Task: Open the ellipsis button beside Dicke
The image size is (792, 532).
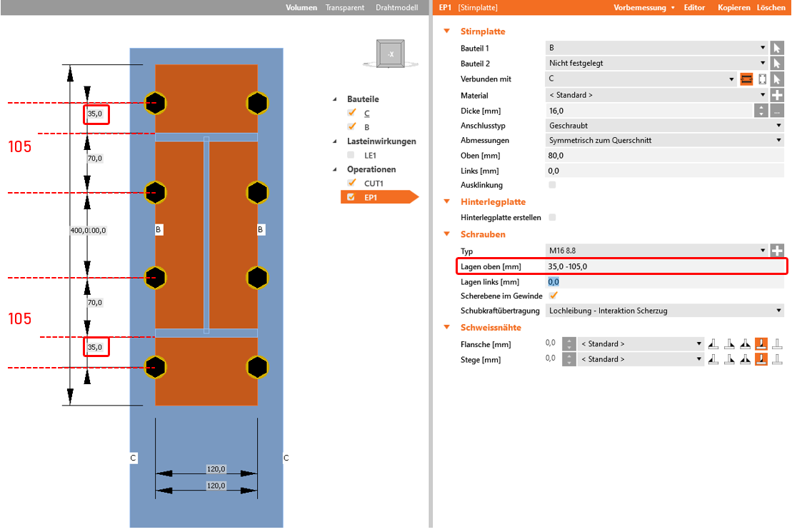Action: (777, 111)
